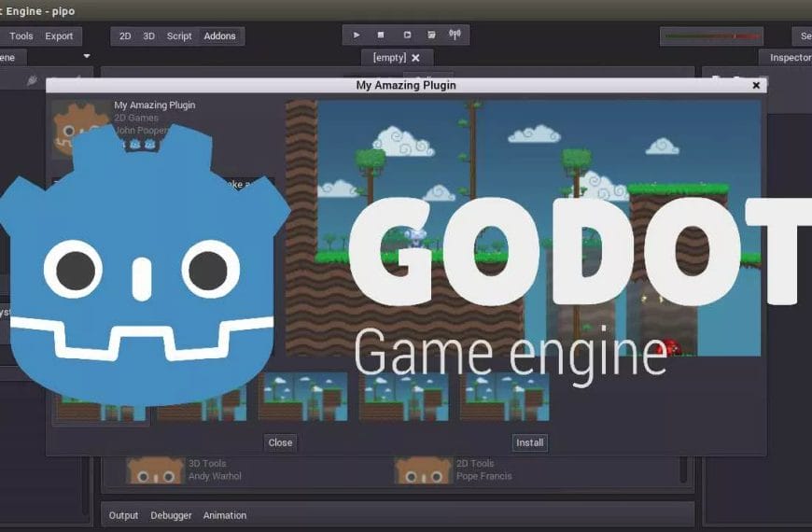Close the [empty] scene tab with X
Viewport: 812px width, 532px height.
point(415,58)
